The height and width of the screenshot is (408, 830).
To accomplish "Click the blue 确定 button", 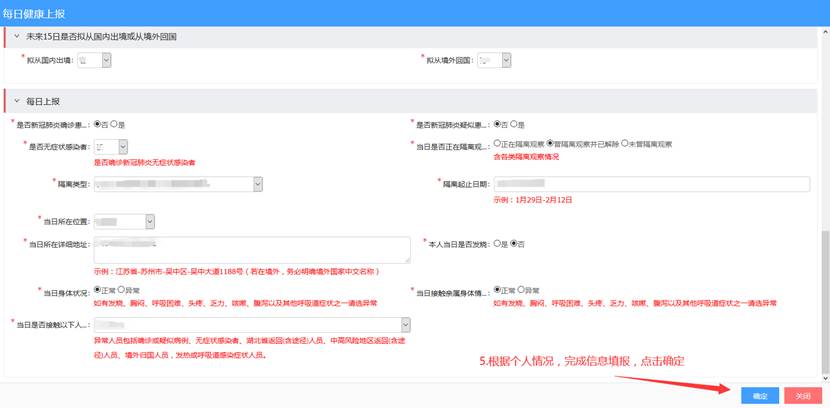I will pyautogui.click(x=760, y=396).
